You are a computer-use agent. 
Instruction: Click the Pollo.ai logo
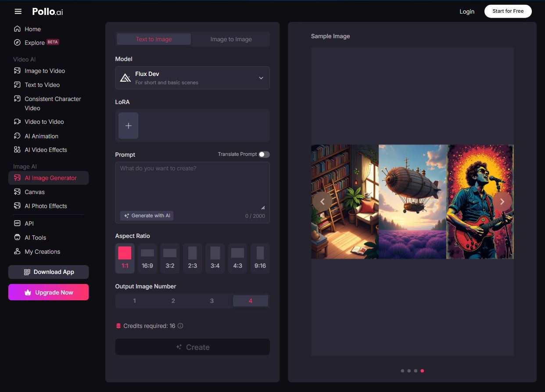[x=47, y=12]
